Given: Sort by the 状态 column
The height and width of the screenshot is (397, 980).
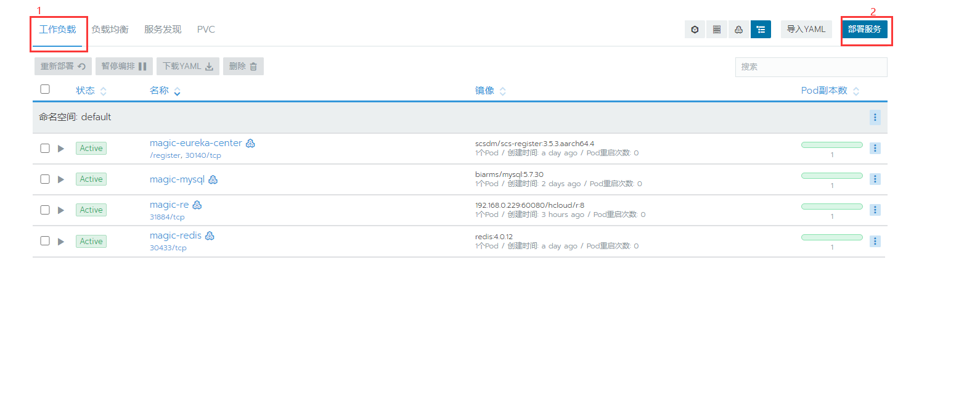Looking at the screenshot, I should (91, 91).
